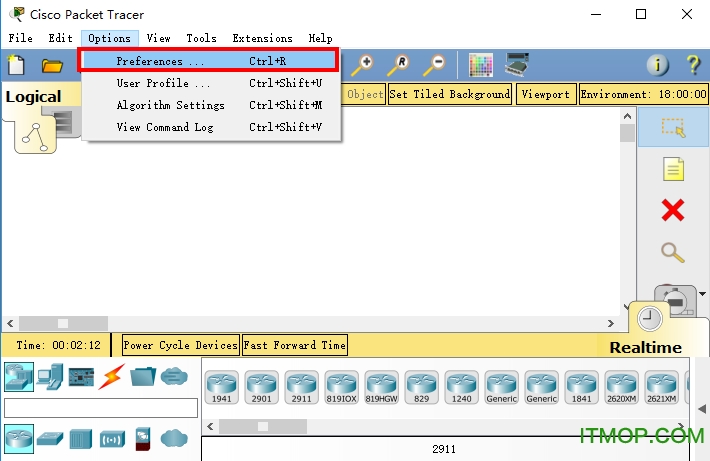This screenshot has width=710, height=461.
Task: Select Wireless Devices subcategory icon
Action: coord(112,438)
